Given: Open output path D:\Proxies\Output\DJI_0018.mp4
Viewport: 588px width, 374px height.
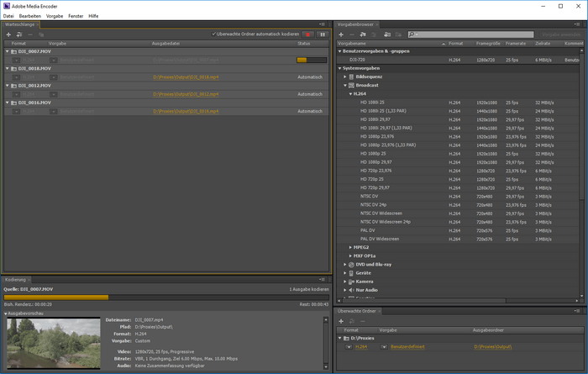Looking at the screenshot, I should (186, 77).
